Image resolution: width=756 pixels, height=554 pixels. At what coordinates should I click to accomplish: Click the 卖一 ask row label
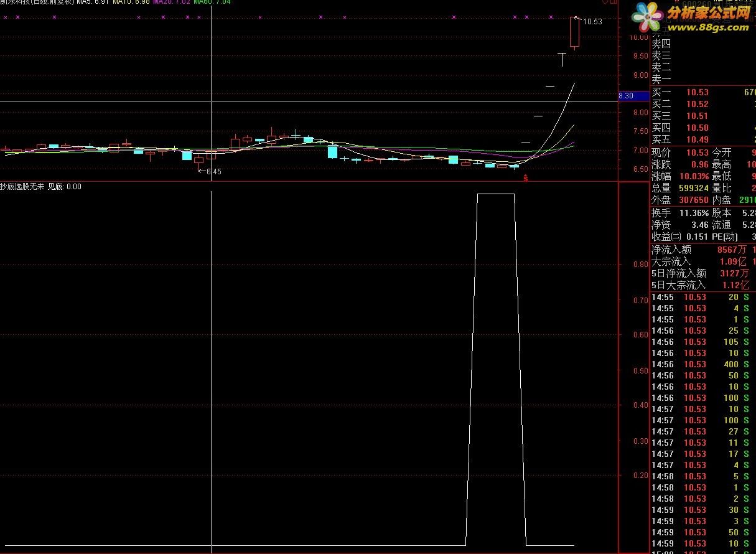click(x=661, y=79)
